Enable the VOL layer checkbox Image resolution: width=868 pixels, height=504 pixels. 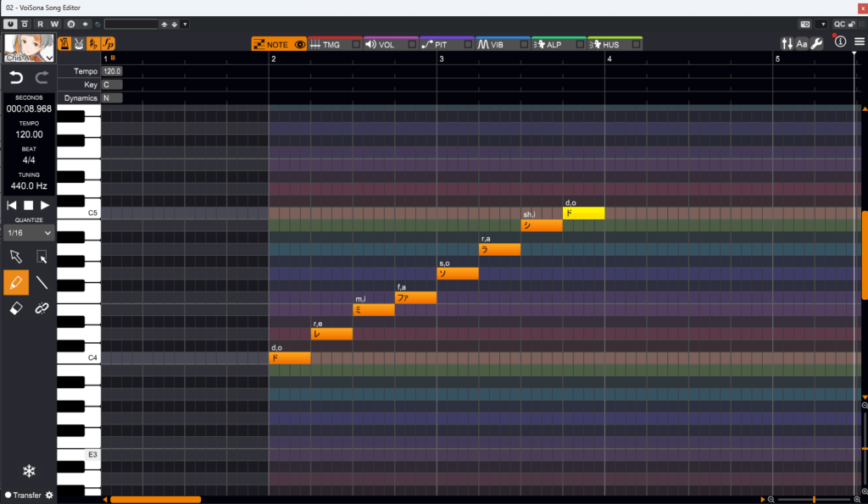click(x=412, y=44)
